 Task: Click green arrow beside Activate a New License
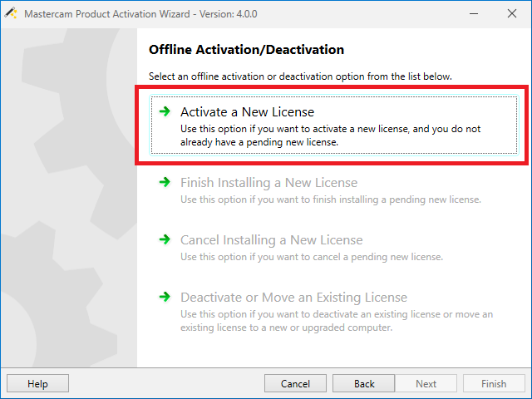165,111
